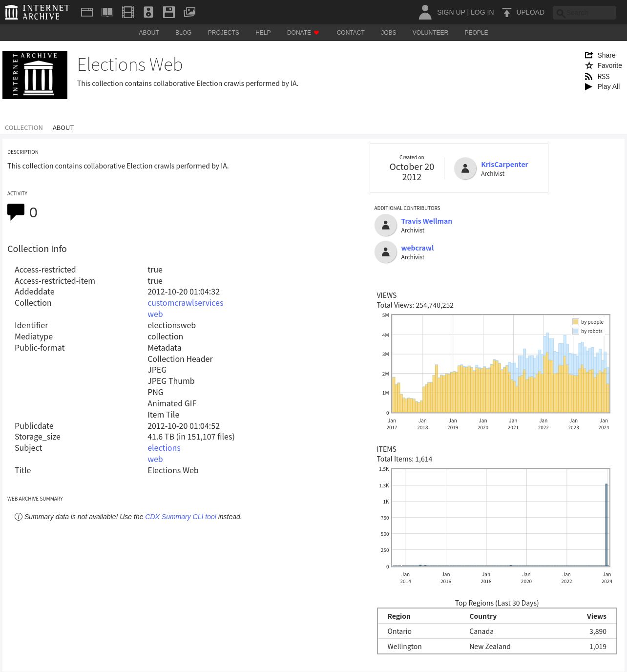This screenshot has width=627, height=672.
Task: Open the VOLUNTEER menu item
Action: click(x=430, y=33)
